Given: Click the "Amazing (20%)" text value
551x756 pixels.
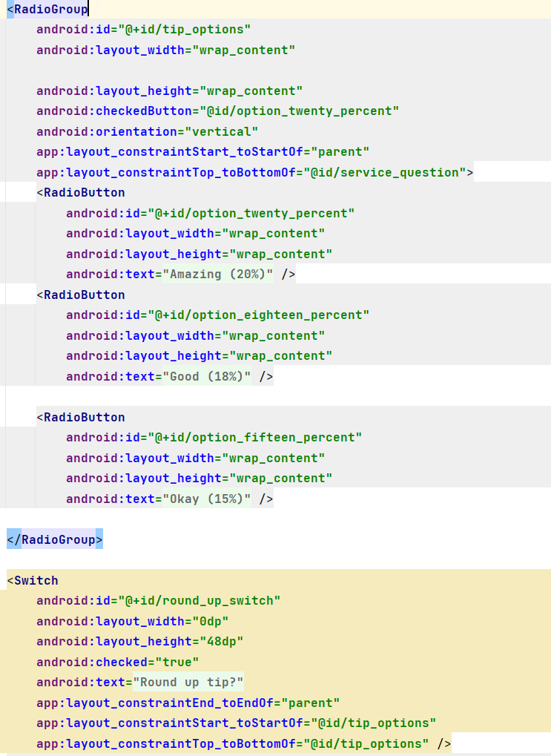Looking at the screenshot, I should [218, 275].
